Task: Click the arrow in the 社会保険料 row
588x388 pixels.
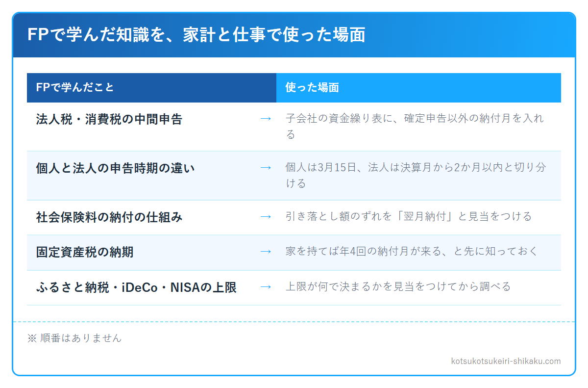Action: tap(266, 216)
